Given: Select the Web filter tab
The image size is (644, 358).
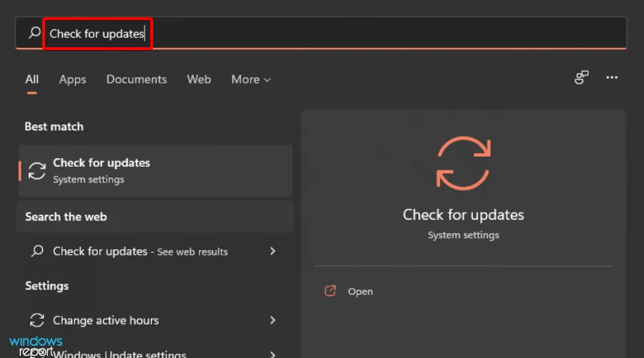Looking at the screenshot, I should (x=199, y=79).
